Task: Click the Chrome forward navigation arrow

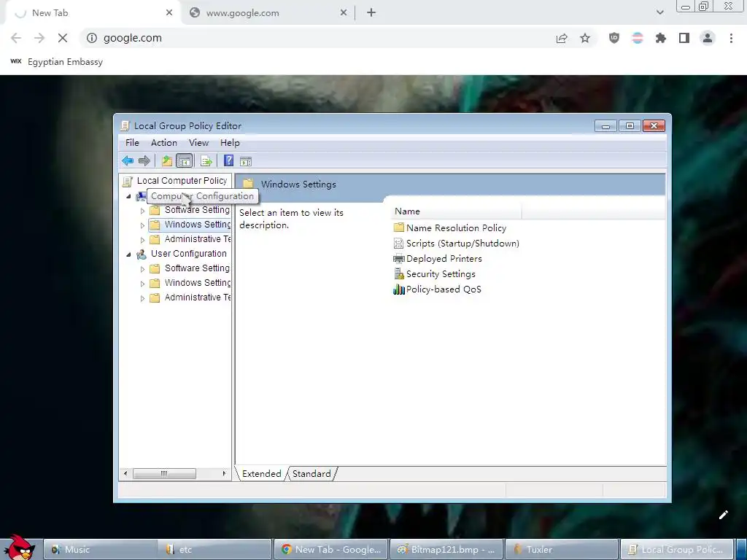Action: [x=39, y=38]
